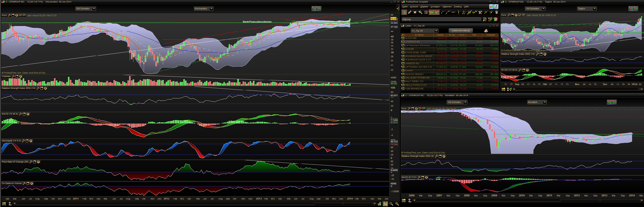The image size is (644, 207).
Task: Print the A1_Top 20 list
Action: click(486, 31)
